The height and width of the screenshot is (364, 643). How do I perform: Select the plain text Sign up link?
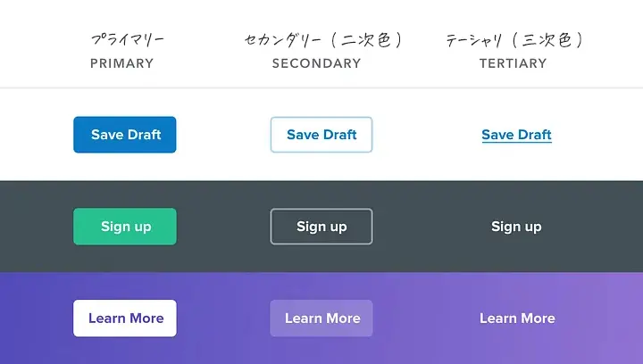click(x=516, y=227)
